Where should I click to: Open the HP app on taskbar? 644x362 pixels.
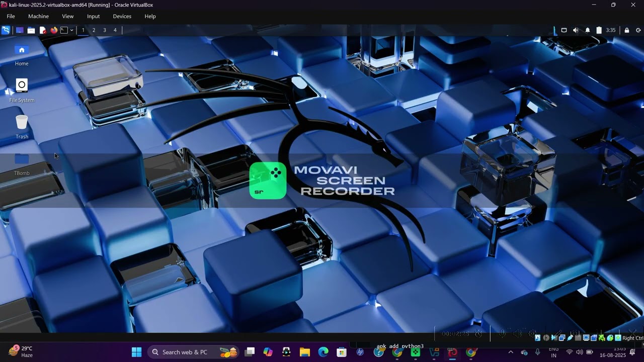(360, 352)
